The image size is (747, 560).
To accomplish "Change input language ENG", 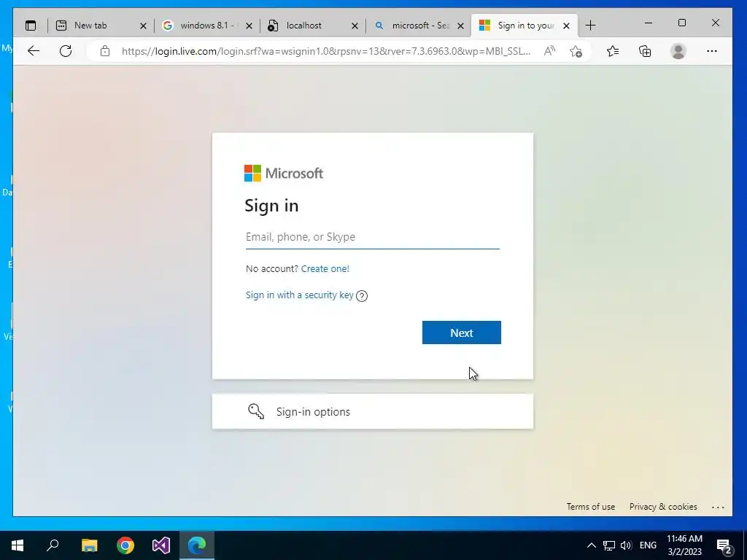I will coord(648,545).
